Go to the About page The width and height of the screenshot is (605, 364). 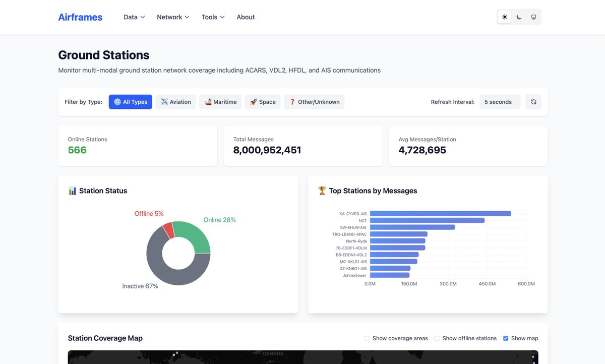246,17
